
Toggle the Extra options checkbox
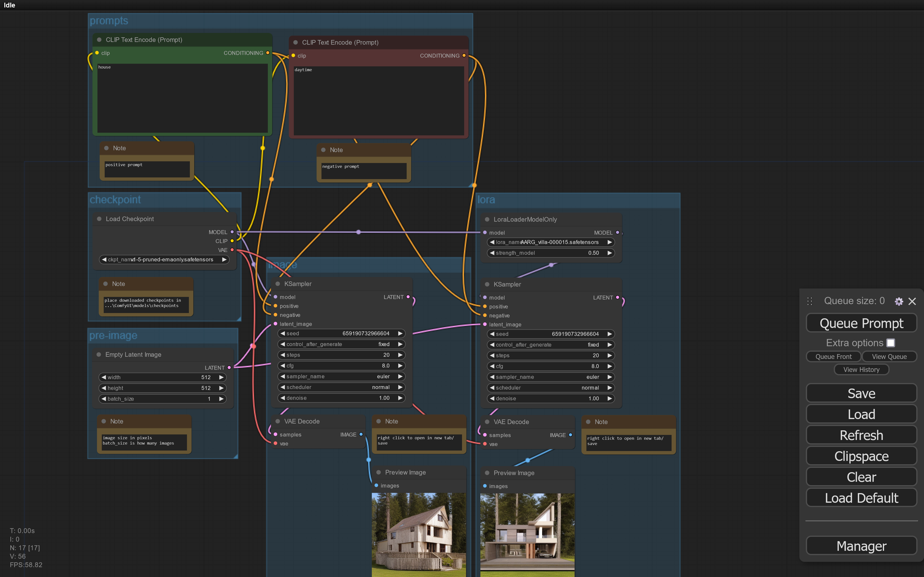click(x=890, y=343)
